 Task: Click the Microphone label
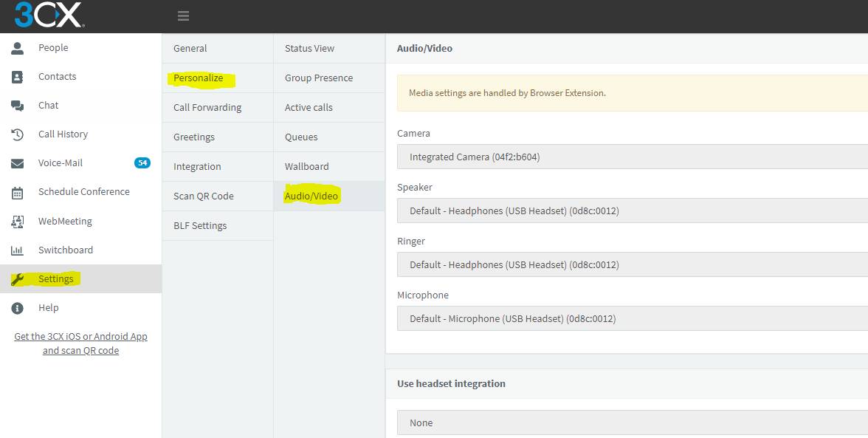pos(423,295)
